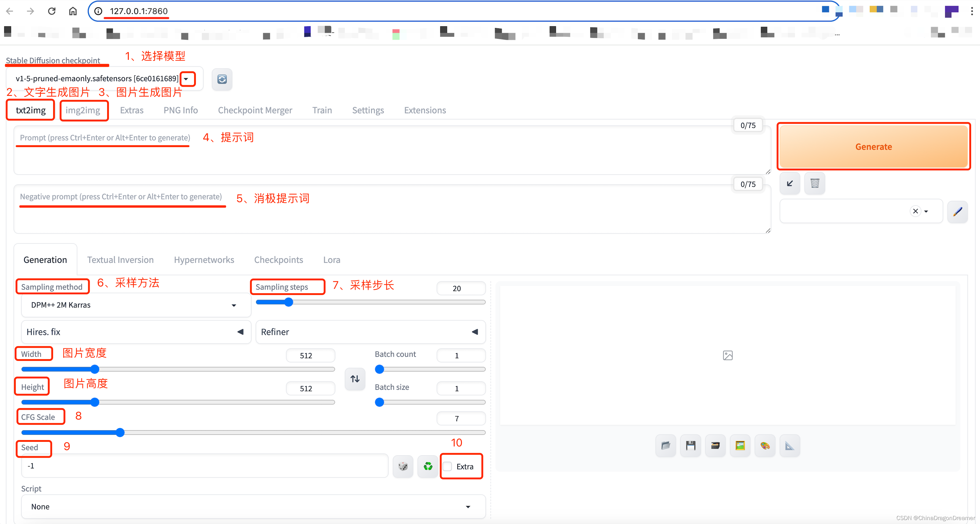
Task: Send image to inpaint palette icon
Action: point(765,446)
